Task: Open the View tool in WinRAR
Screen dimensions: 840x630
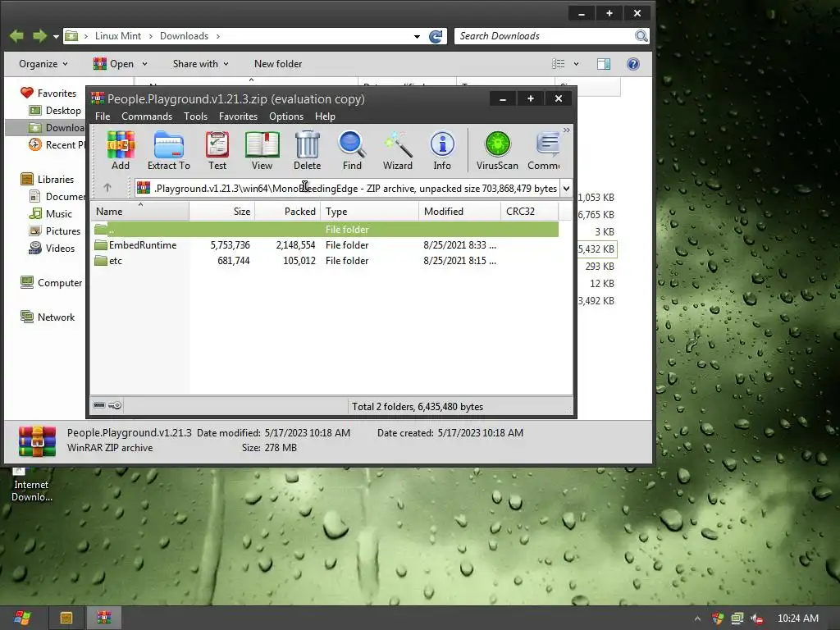Action: 262,151
